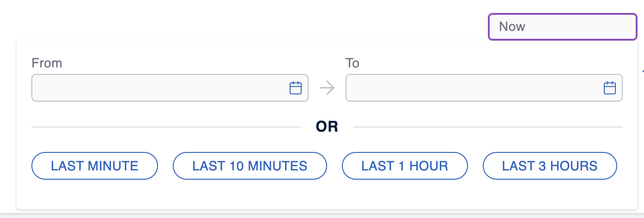The height and width of the screenshot is (218, 644).
Task: Pick the LAST 1 HOUR preset
Action: (405, 166)
